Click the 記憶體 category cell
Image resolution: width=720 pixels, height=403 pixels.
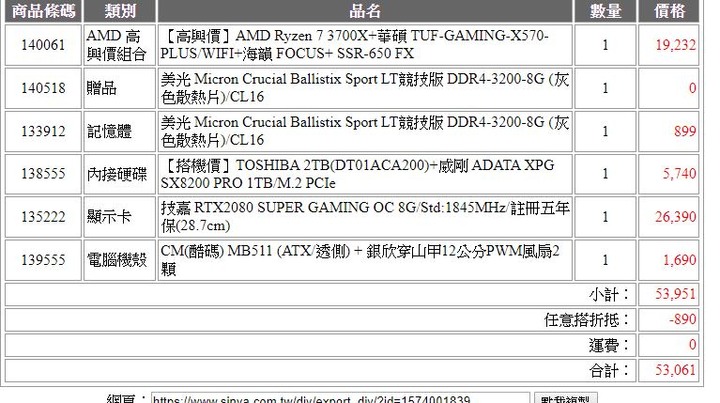point(119,131)
